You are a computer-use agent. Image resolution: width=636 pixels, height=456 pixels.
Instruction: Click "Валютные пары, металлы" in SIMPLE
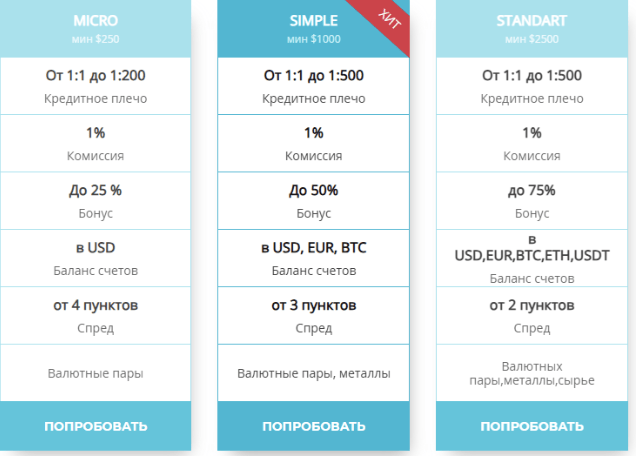[313, 373]
